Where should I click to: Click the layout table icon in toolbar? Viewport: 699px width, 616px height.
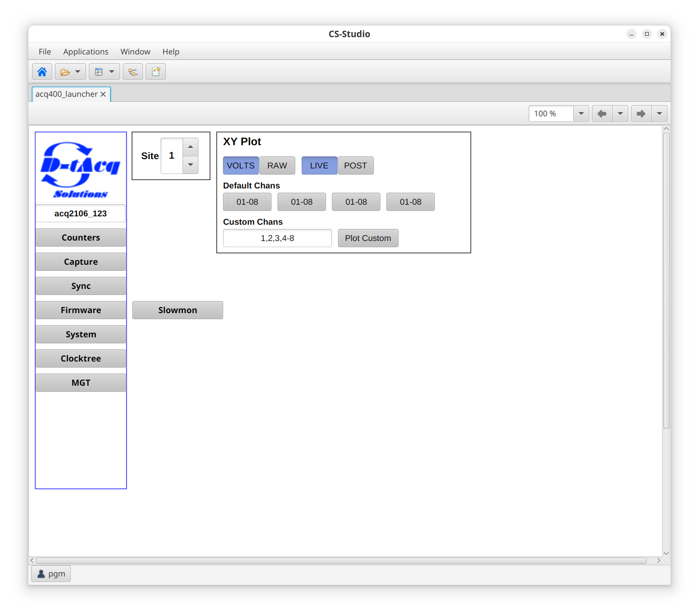[99, 72]
